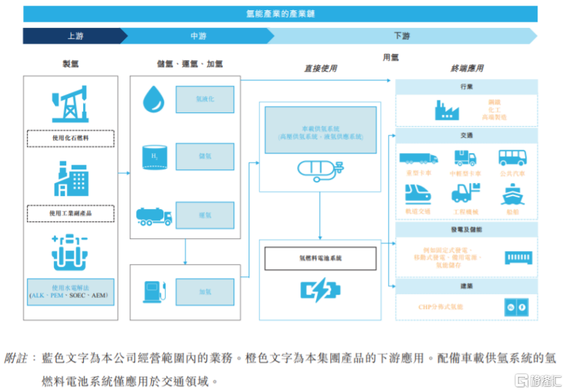566x392 pixels.
Task: Click the power generation container icon
Action: [518, 257]
